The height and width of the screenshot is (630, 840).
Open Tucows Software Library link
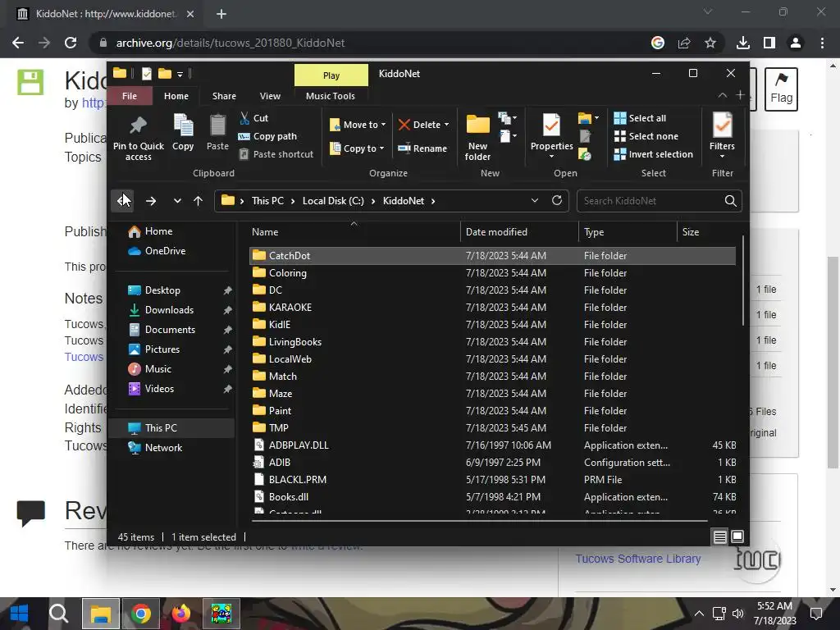638,559
